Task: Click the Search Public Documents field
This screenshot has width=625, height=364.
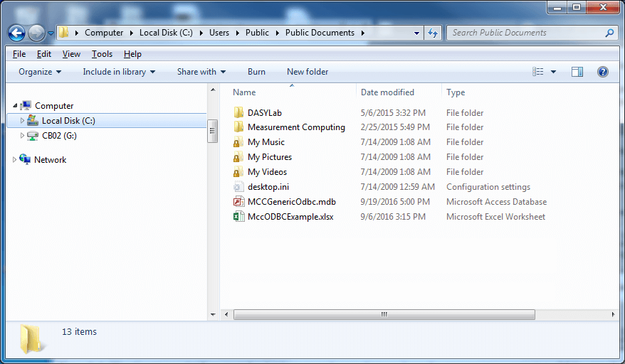Action: tap(525, 33)
